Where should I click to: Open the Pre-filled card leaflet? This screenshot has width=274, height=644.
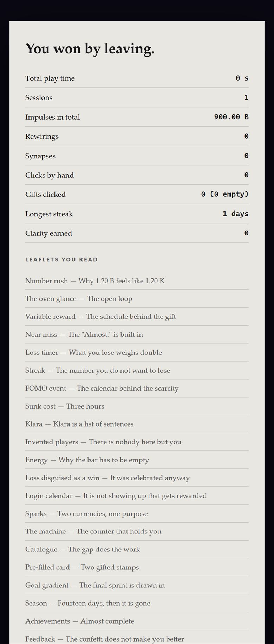click(x=137, y=567)
